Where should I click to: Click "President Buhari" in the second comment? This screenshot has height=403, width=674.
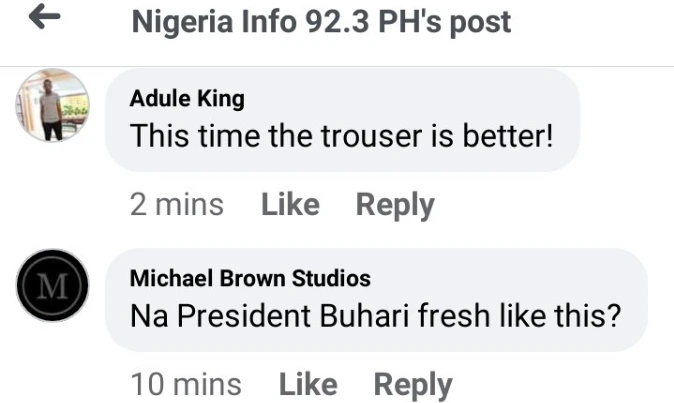pos(276,315)
